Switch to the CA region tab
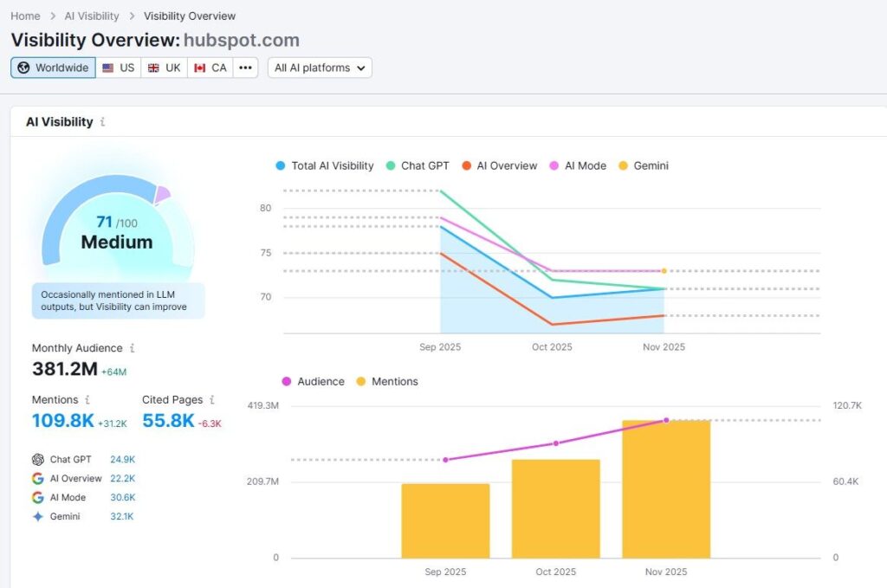This screenshot has height=588, width=887. (x=210, y=68)
